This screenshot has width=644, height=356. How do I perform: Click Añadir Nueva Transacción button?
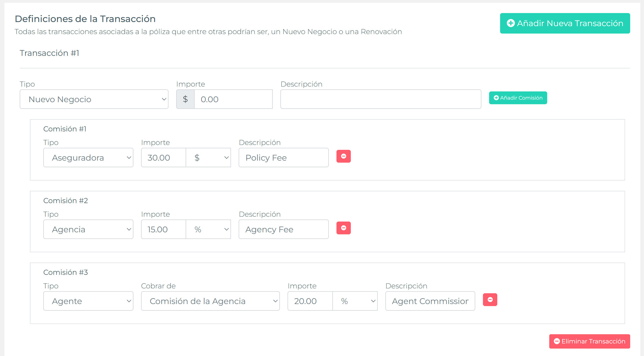click(x=565, y=23)
